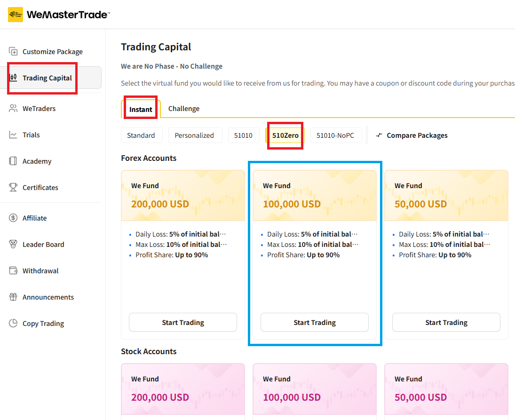The image size is (515, 420).
Task: Click the WeTraders people icon
Action: click(13, 108)
